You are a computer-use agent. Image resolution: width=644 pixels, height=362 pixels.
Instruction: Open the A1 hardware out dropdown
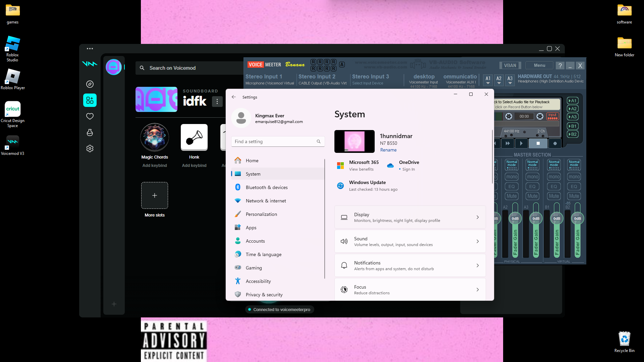tap(488, 80)
